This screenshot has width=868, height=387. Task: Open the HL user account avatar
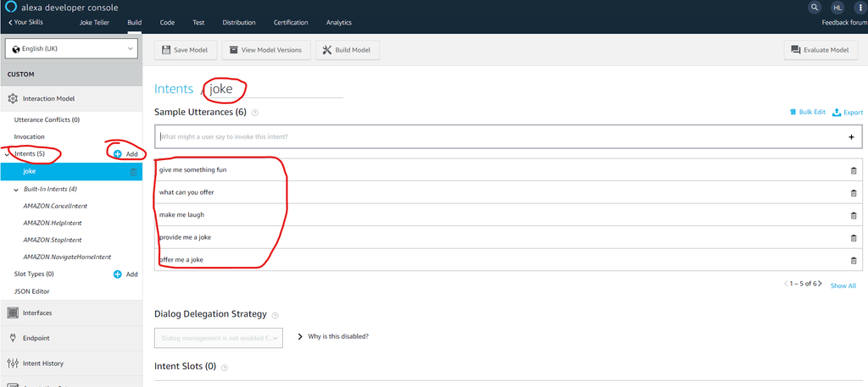pos(837,7)
